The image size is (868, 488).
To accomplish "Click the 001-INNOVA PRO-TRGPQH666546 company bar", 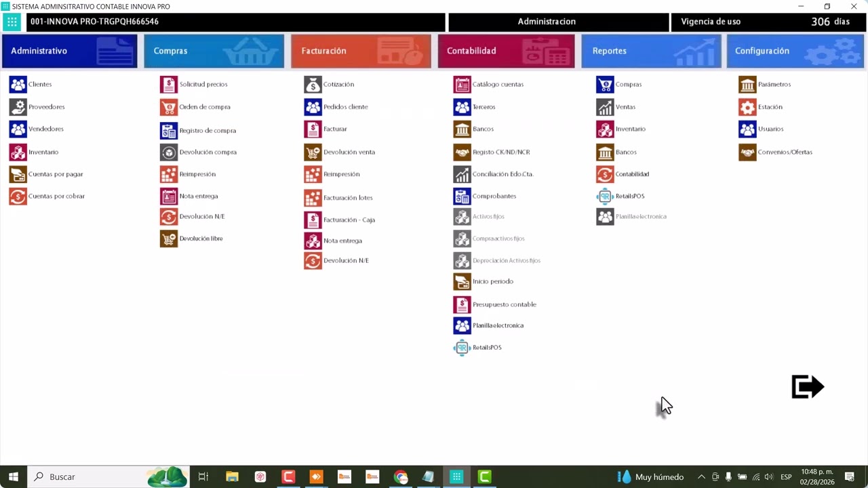I will point(235,22).
